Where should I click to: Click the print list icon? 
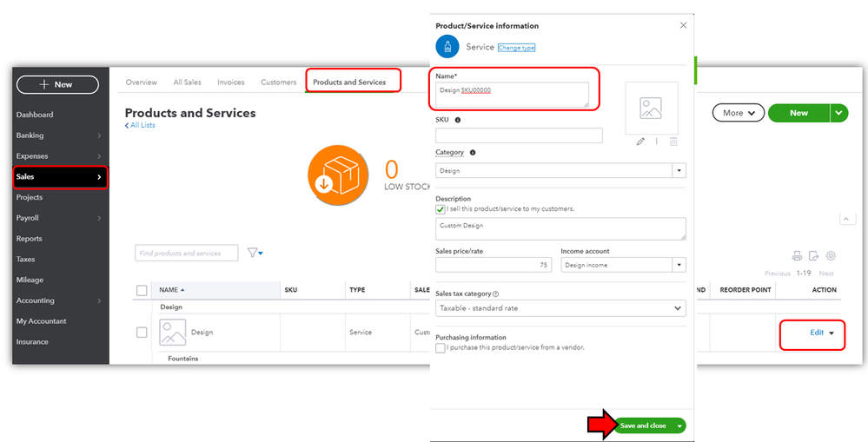(797, 255)
